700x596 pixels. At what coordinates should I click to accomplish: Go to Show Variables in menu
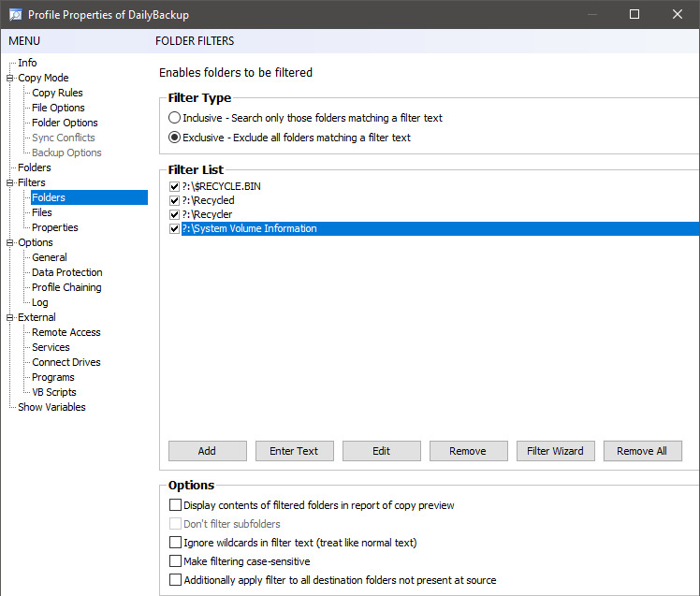(x=51, y=407)
